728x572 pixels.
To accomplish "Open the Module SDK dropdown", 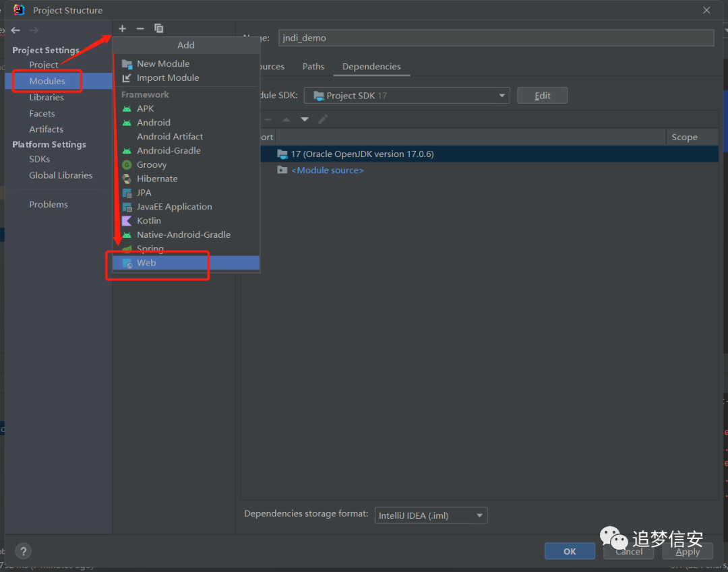I will coord(406,96).
